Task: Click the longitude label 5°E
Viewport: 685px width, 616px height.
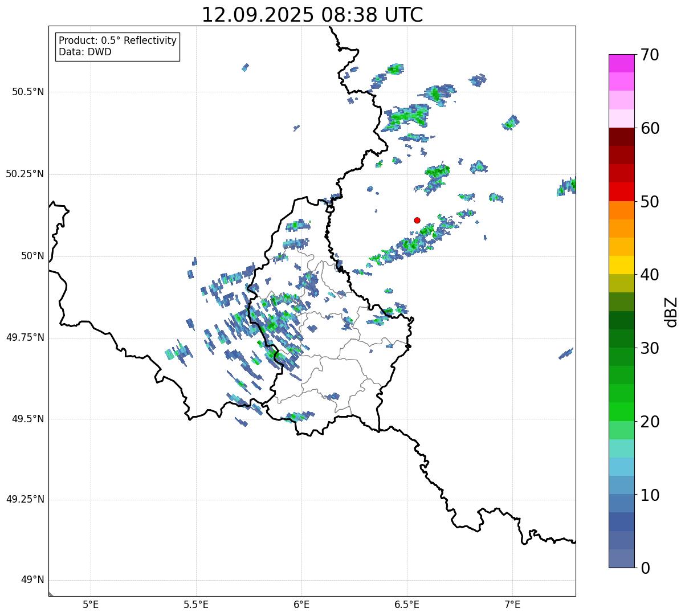Action: coord(91,605)
